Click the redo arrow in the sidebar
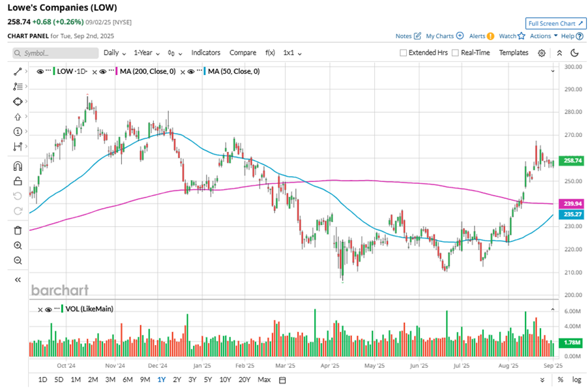588x392 pixels. [18, 211]
